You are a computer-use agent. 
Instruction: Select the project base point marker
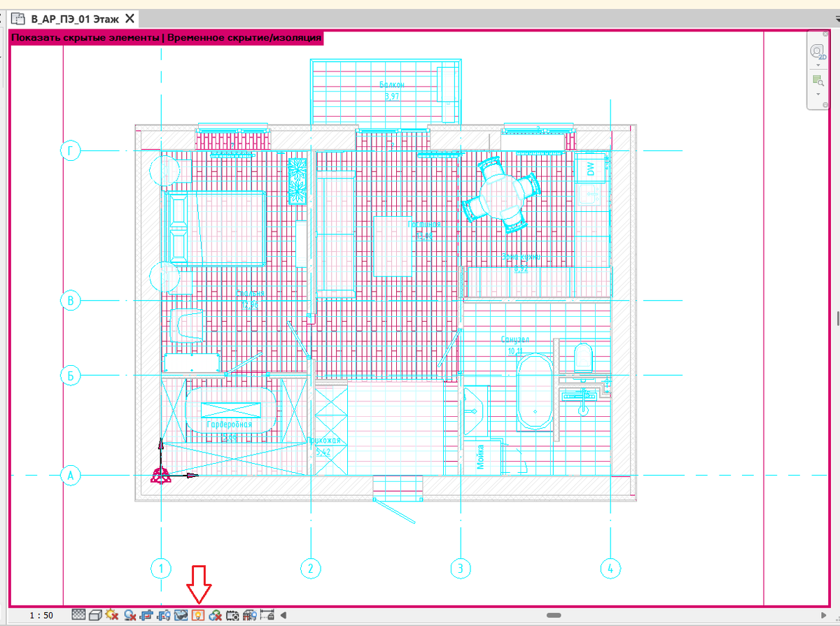point(162,476)
